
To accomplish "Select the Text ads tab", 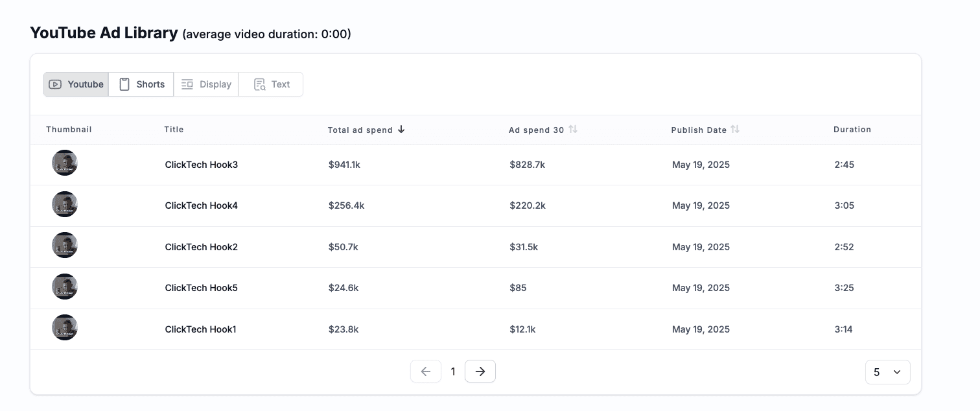I will tap(271, 84).
